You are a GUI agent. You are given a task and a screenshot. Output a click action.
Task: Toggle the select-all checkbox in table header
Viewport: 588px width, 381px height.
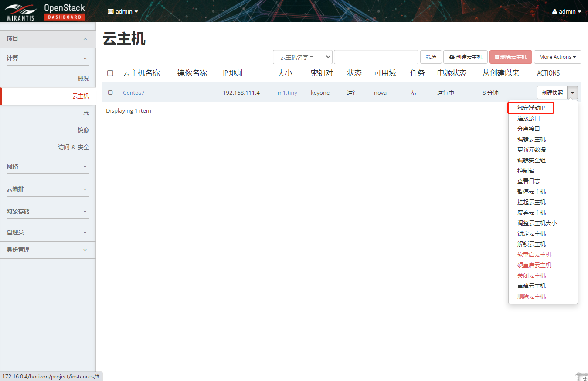[x=110, y=73]
